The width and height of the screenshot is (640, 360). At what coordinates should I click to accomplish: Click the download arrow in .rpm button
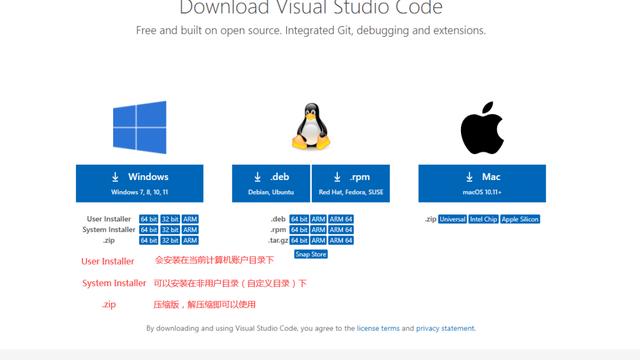pos(337,177)
